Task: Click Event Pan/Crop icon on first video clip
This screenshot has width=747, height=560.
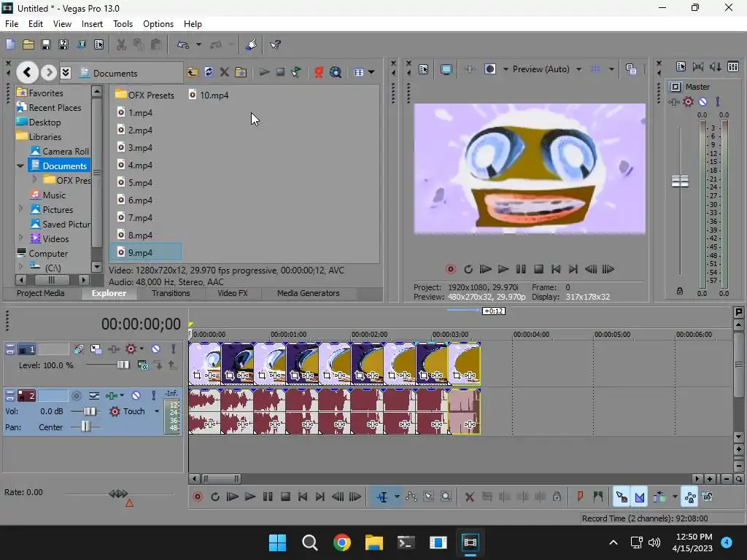Action: tap(197, 376)
